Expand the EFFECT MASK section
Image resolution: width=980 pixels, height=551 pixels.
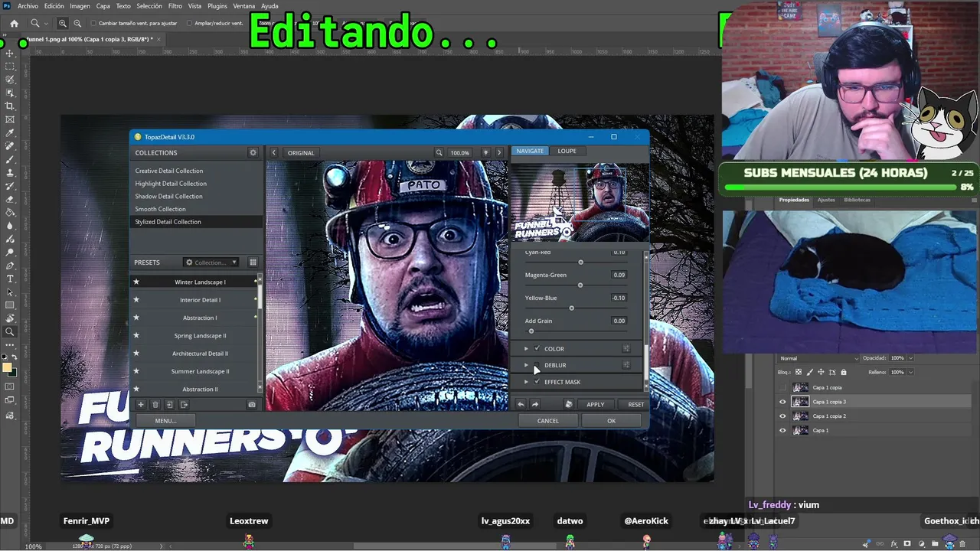point(526,382)
